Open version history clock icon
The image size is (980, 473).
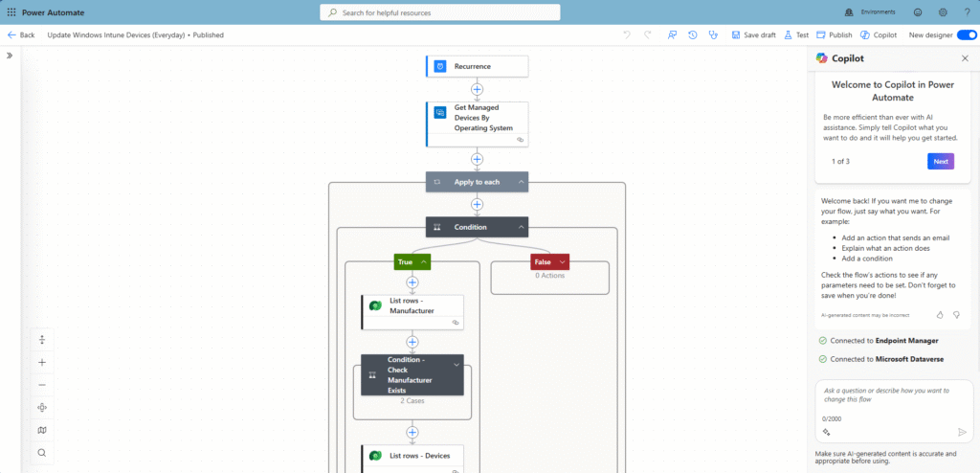click(693, 34)
